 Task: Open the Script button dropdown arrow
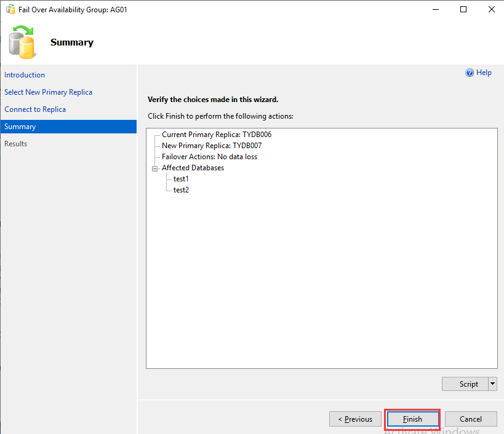click(x=492, y=384)
